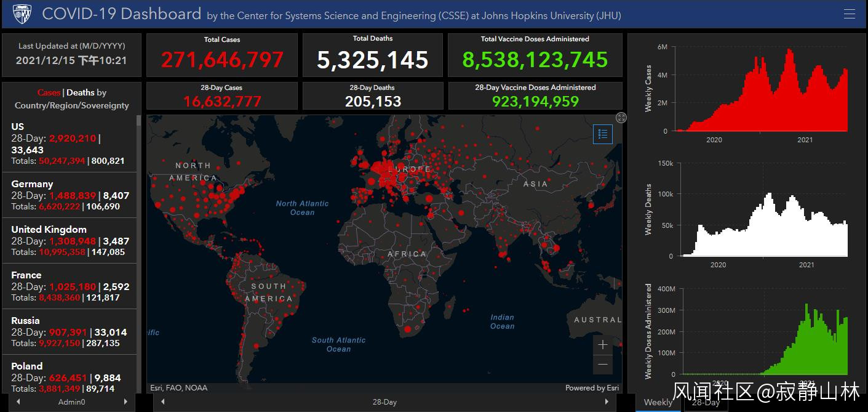Click the Johns Hopkins University shield logo
This screenshot has width=868, height=412.
(x=23, y=14)
